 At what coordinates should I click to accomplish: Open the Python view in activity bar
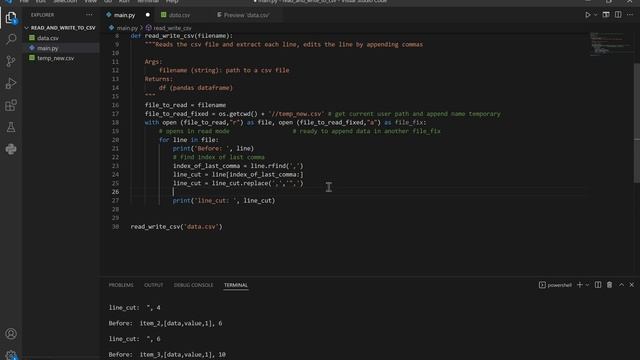click(x=11, y=149)
